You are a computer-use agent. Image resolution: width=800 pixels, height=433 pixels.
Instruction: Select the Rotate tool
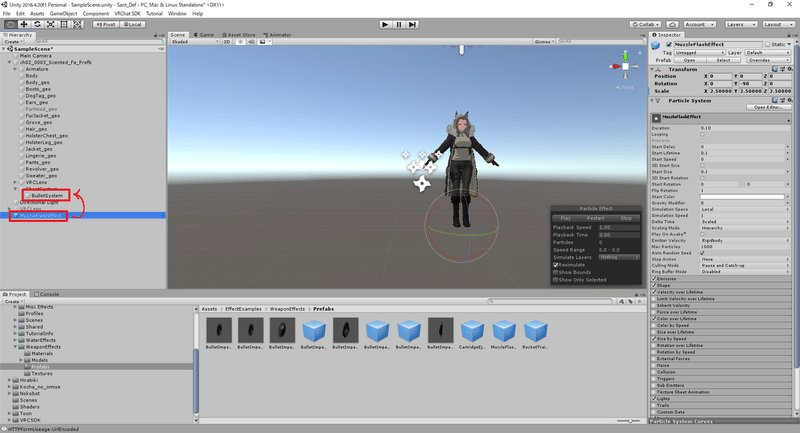tap(37, 24)
